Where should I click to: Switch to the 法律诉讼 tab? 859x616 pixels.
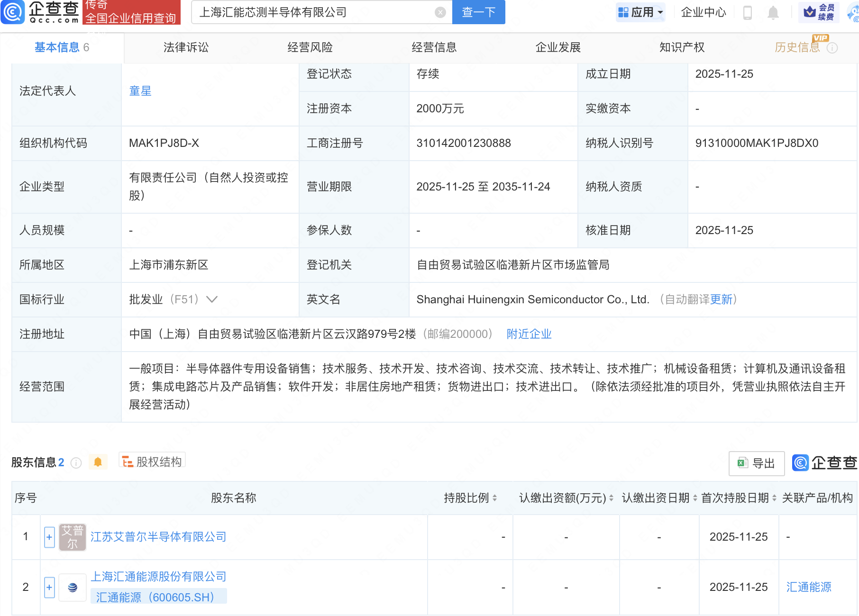tap(186, 47)
